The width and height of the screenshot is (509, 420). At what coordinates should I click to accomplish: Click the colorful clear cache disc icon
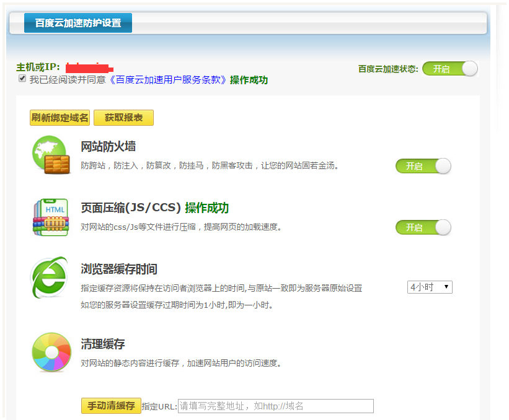point(51,352)
